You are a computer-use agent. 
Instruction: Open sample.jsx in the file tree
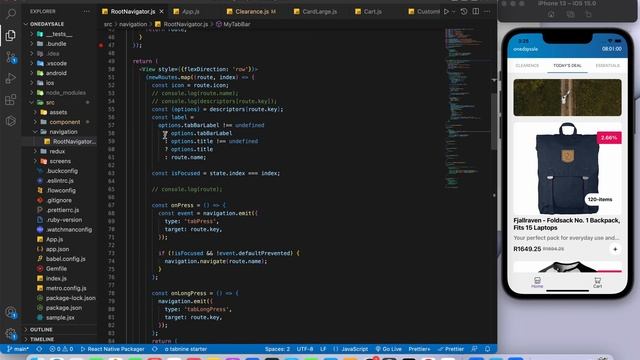click(60, 318)
